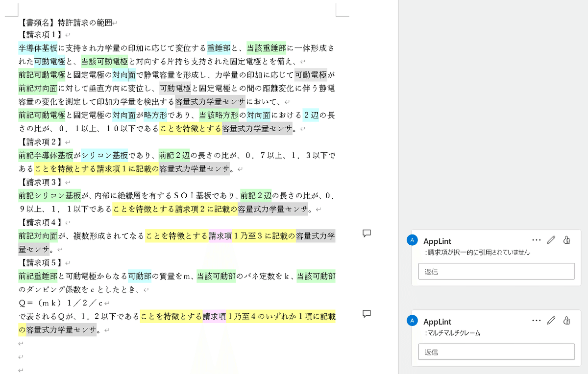Click the 【請求項5】 heading
The width and height of the screenshot is (588, 374).
[x=41, y=263]
